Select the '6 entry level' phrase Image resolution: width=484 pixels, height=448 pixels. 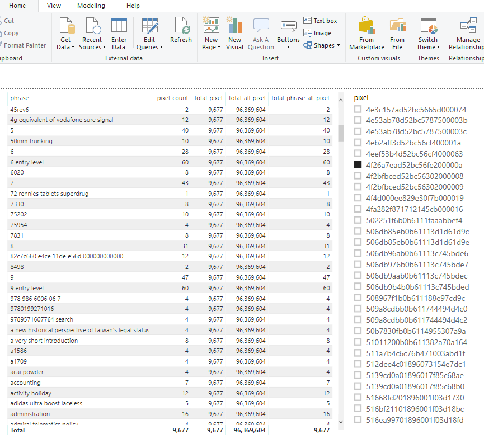(27, 162)
